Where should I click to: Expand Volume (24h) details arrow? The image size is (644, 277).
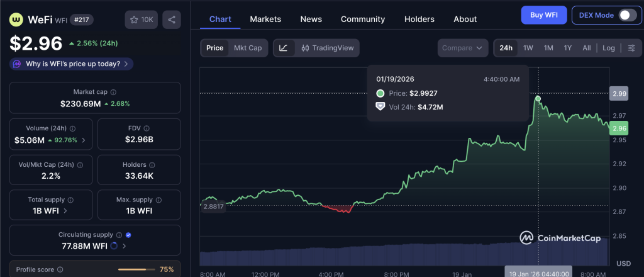[84, 140]
